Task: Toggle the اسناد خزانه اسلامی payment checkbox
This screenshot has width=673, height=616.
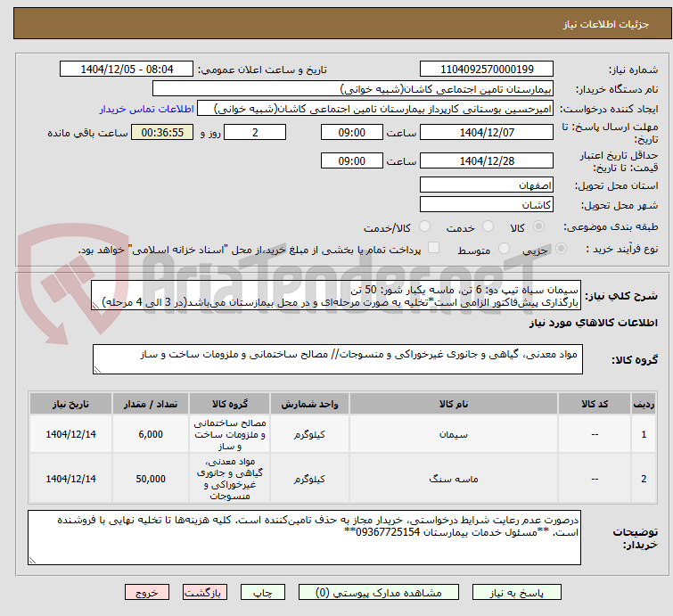Action: tap(433, 248)
